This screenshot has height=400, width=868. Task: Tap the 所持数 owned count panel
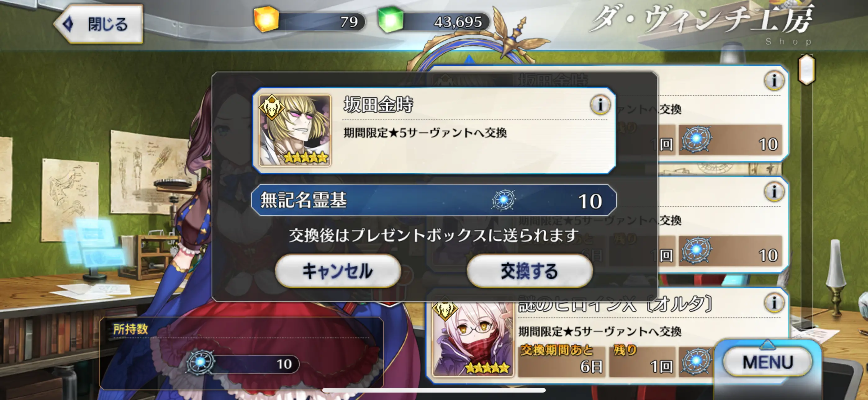tap(241, 353)
